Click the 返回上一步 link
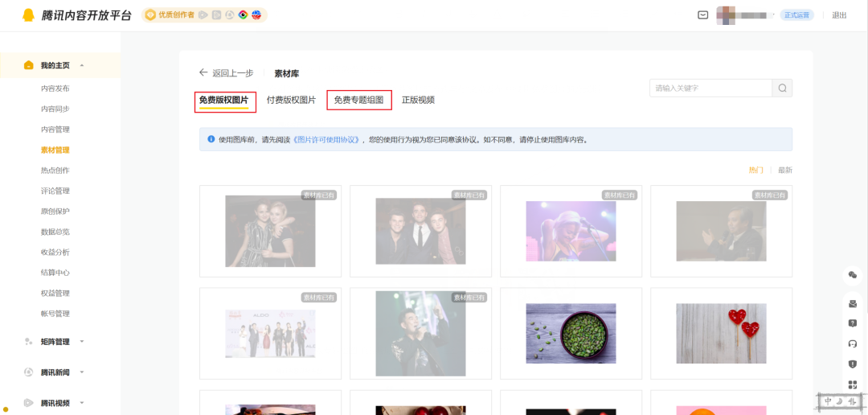Image resolution: width=868 pixels, height=415 pixels. coord(233,73)
